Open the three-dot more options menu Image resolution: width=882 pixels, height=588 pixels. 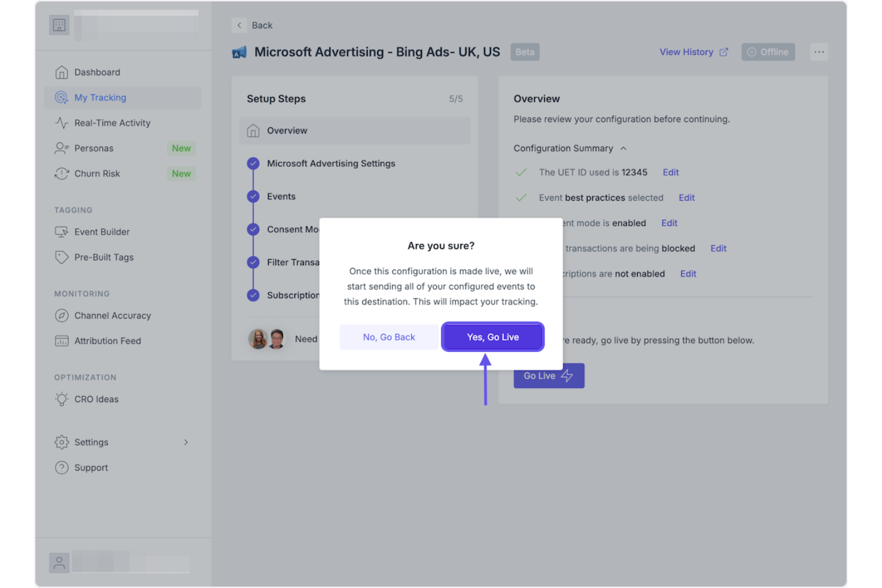click(819, 52)
